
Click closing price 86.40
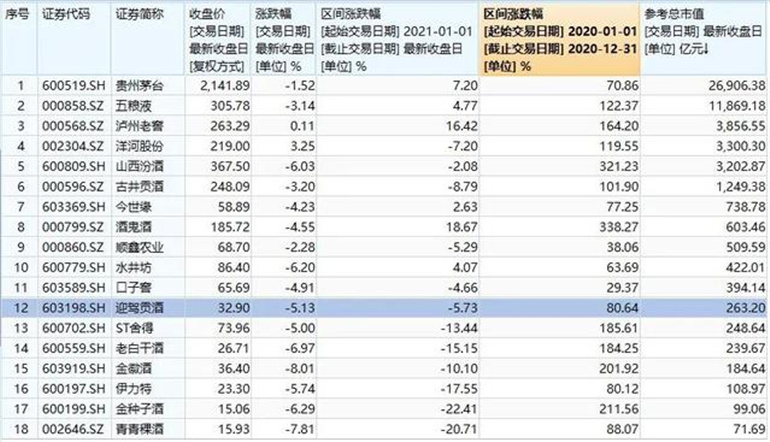(234, 267)
